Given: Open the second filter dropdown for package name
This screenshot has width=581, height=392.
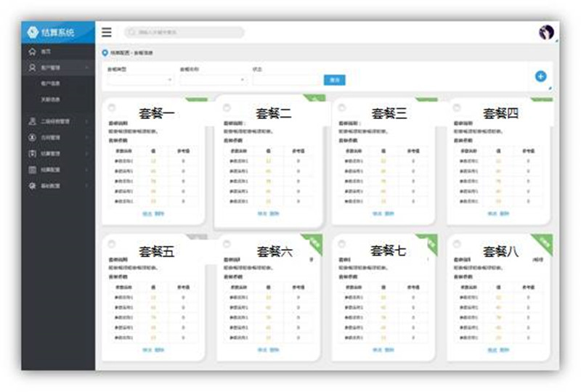Looking at the screenshot, I should 213,80.
